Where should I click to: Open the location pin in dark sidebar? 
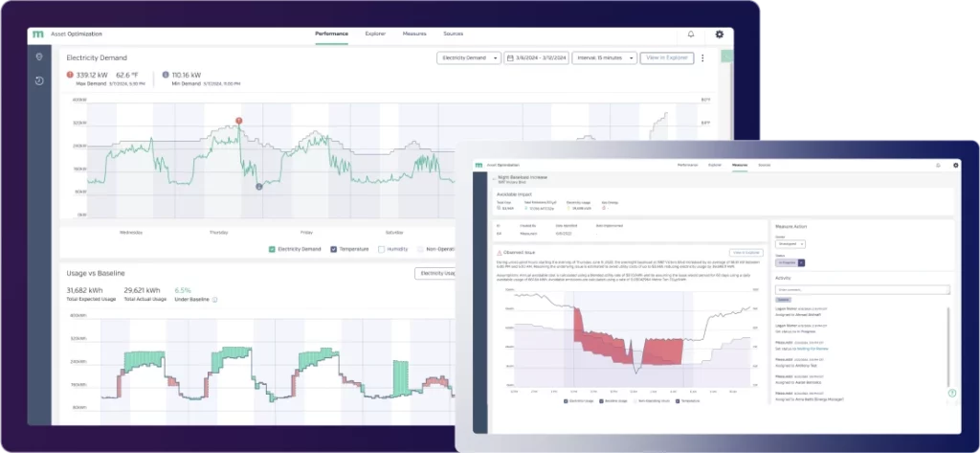pos(39,57)
